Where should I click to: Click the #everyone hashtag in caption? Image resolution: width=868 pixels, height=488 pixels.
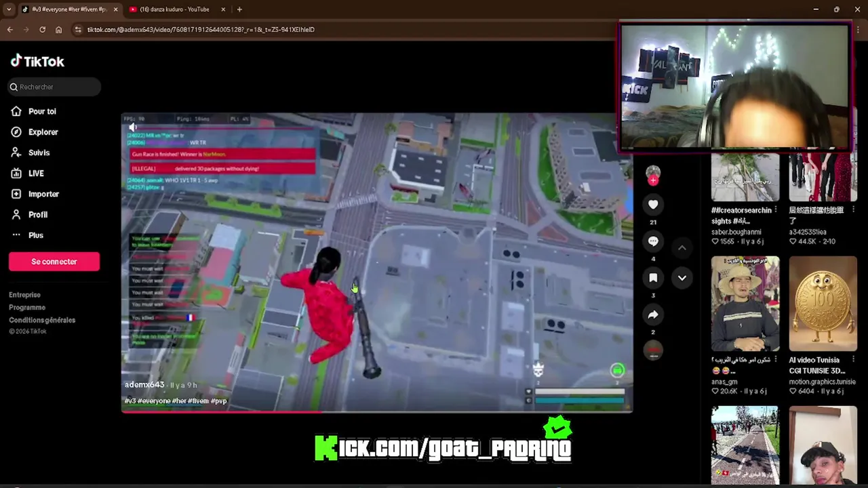tap(154, 401)
